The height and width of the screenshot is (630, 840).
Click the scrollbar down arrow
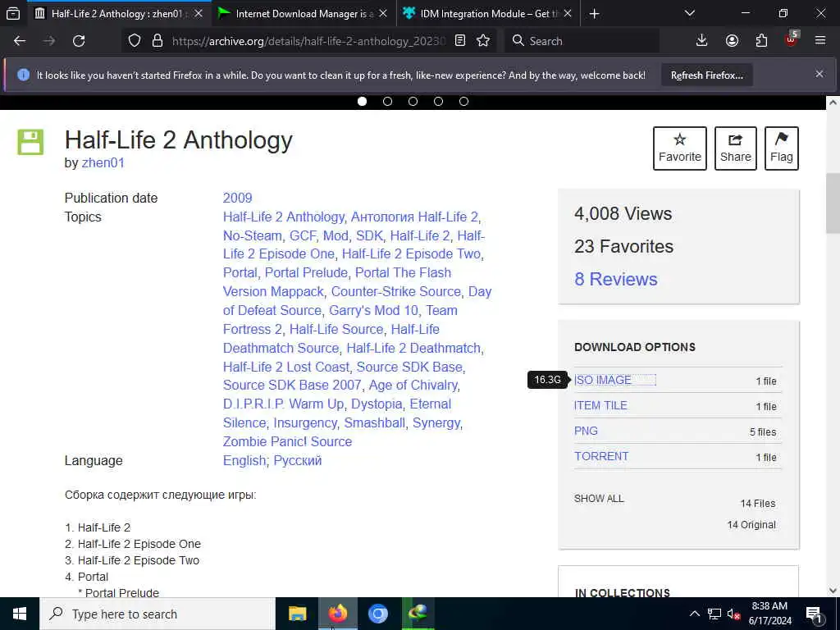click(x=833, y=591)
